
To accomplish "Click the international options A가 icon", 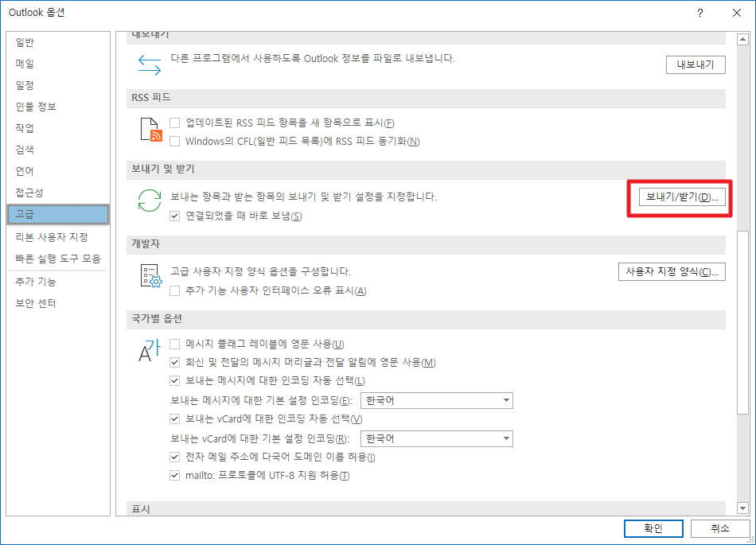I will tap(150, 350).
